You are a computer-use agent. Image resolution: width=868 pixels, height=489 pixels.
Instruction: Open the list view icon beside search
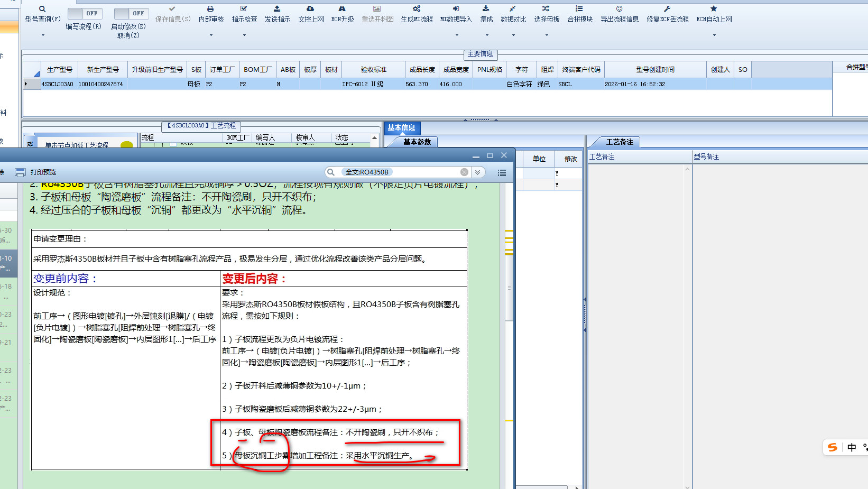tap(502, 172)
